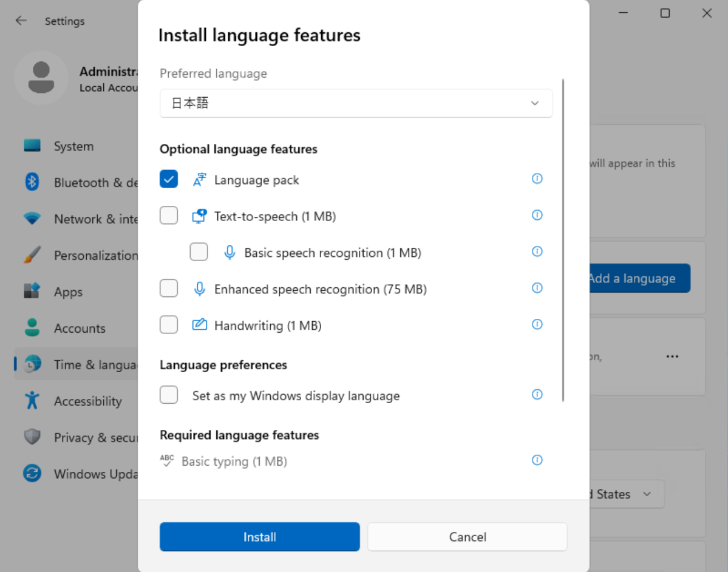Click info icon next to Language pack
Image resolution: width=728 pixels, height=572 pixels.
coord(537,179)
